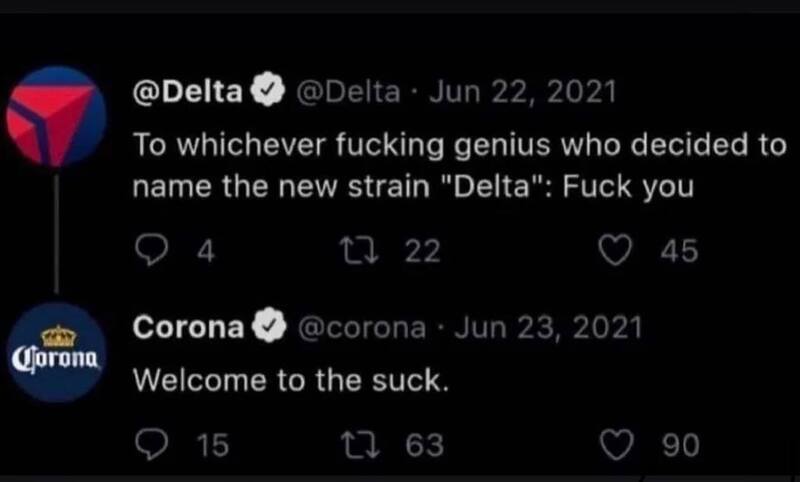800x482 pixels.
Task: Click the 45 likes count
Action: [679, 252]
